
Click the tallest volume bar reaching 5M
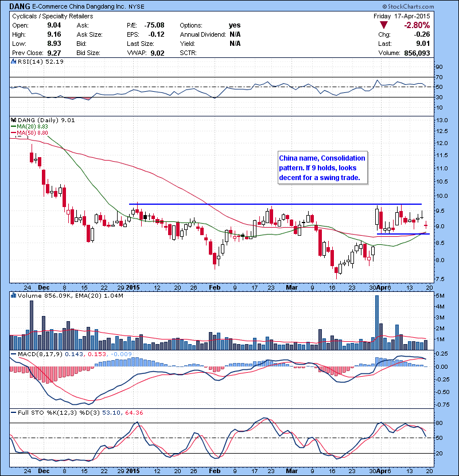pyautogui.click(x=377, y=323)
